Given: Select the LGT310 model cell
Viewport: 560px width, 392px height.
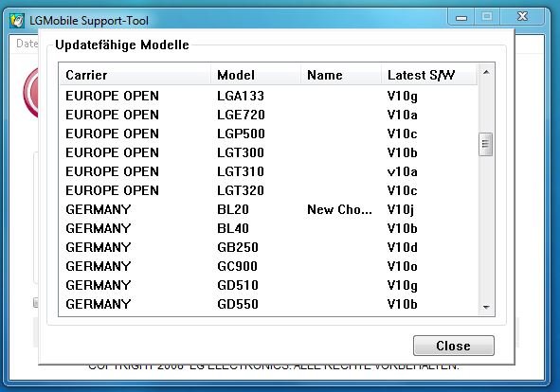Looking at the screenshot, I should (x=241, y=171).
